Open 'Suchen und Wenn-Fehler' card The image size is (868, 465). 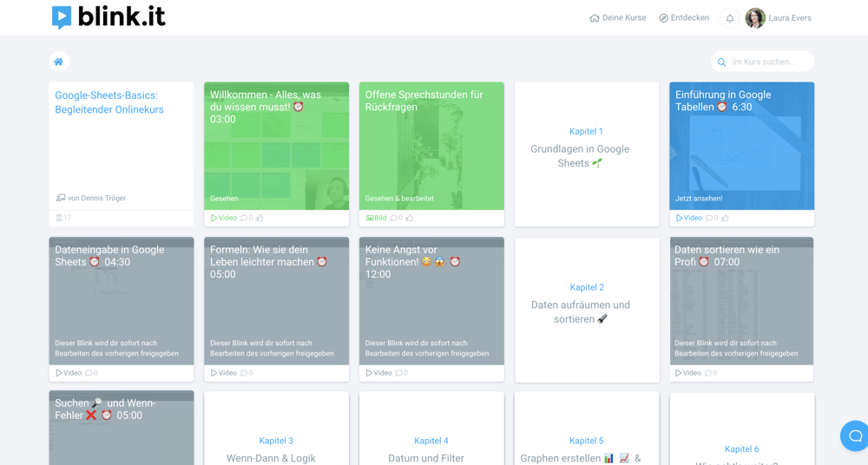click(122, 428)
